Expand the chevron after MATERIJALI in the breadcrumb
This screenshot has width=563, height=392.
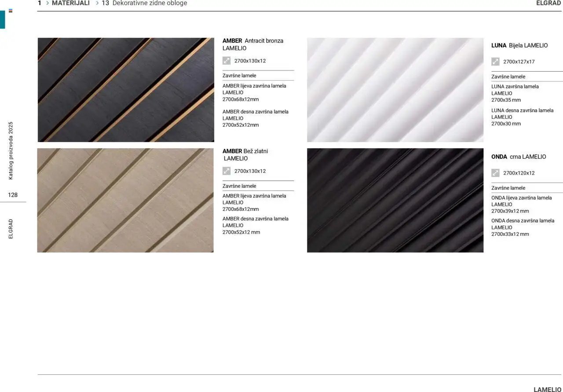97,3
